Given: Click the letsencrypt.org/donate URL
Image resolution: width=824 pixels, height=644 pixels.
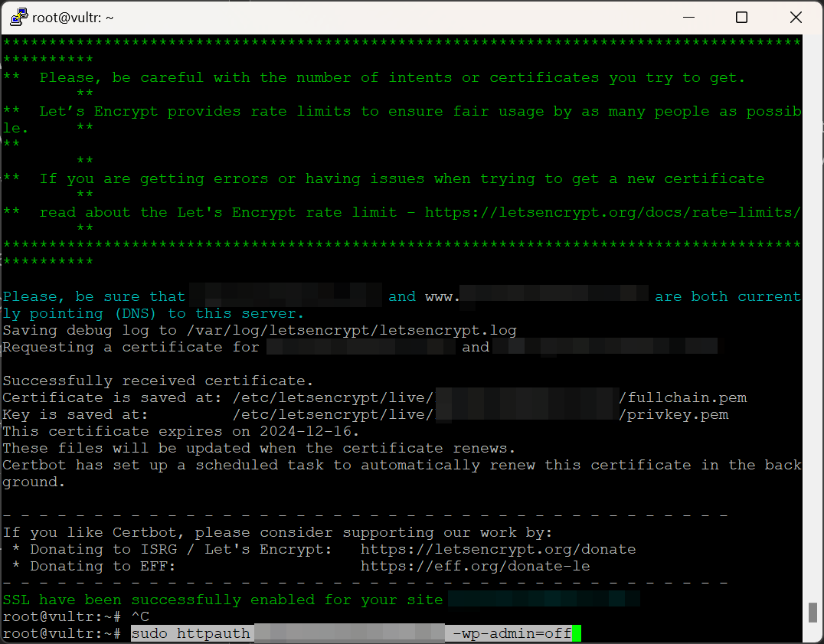Looking at the screenshot, I should tap(498, 549).
